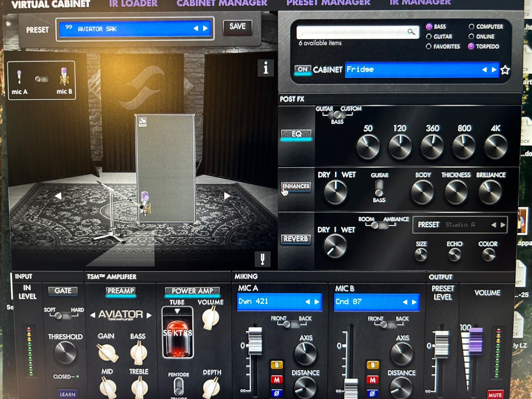The image size is (532, 399).
Task: Select next cabinet after Fridge
Action: click(x=494, y=70)
